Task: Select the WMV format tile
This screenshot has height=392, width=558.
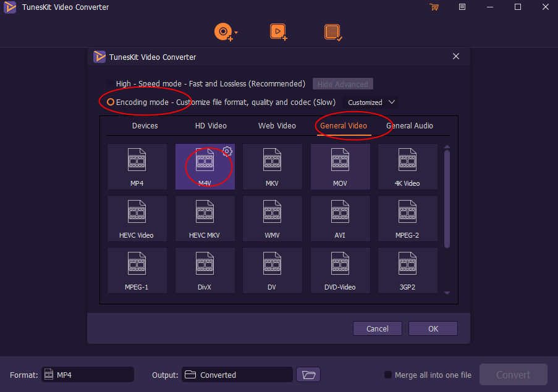Action: point(273,219)
